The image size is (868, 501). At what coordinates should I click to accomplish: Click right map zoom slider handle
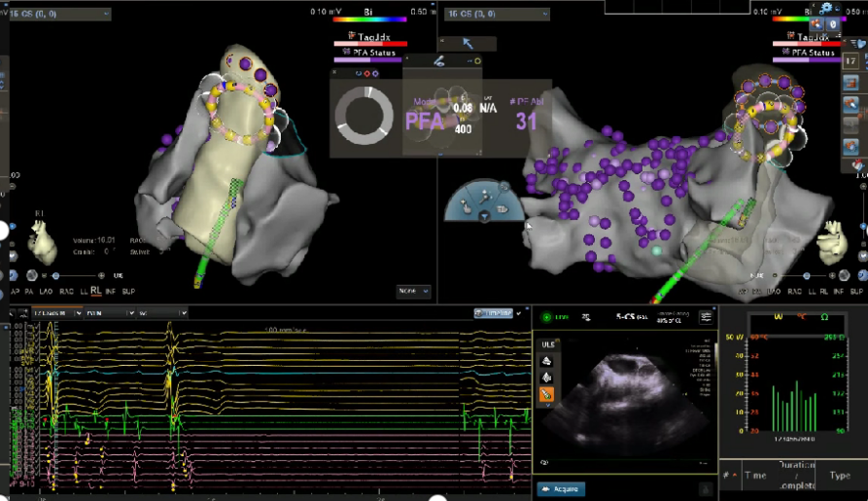(x=806, y=275)
